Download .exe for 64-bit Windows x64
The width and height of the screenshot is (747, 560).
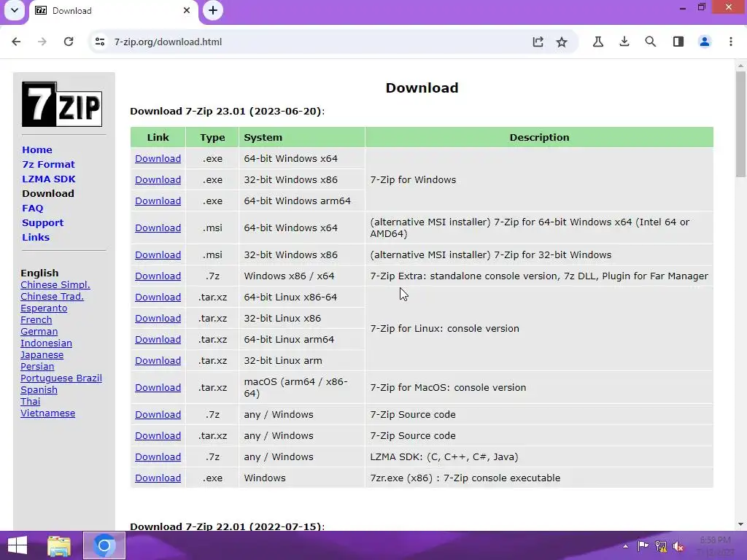[x=158, y=158]
